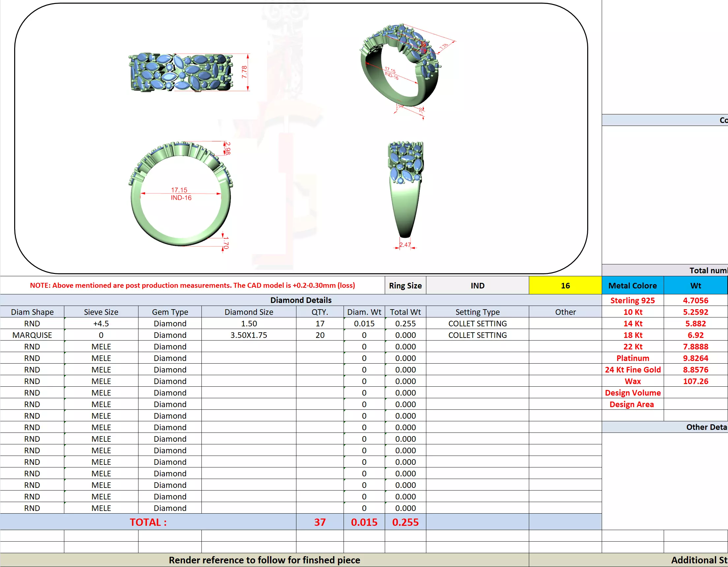Select the Render reference footer bar

coord(264,560)
